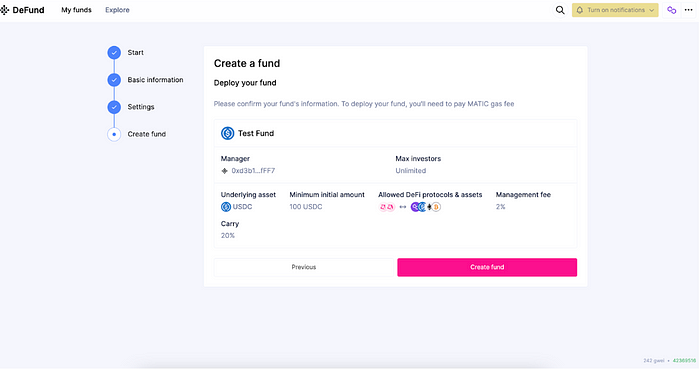
Task: Go back with the Previous button
Action: (x=304, y=267)
